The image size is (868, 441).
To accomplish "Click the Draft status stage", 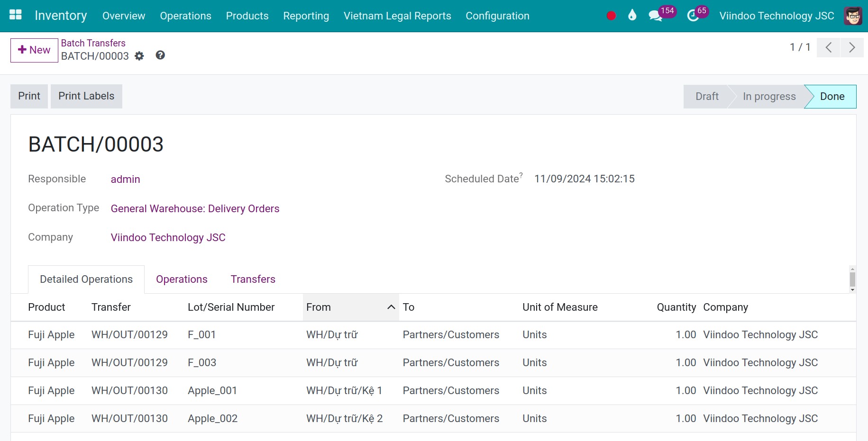I will (706, 97).
